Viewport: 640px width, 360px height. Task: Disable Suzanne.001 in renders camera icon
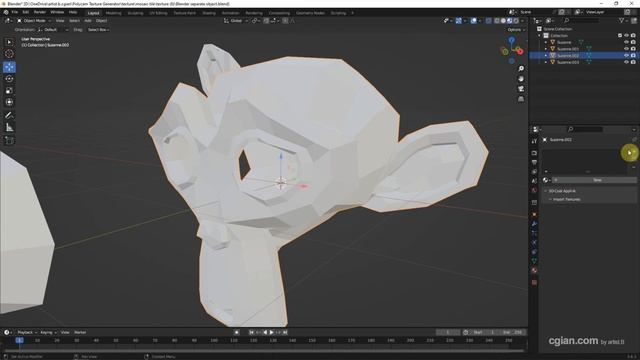tap(633, 49)
